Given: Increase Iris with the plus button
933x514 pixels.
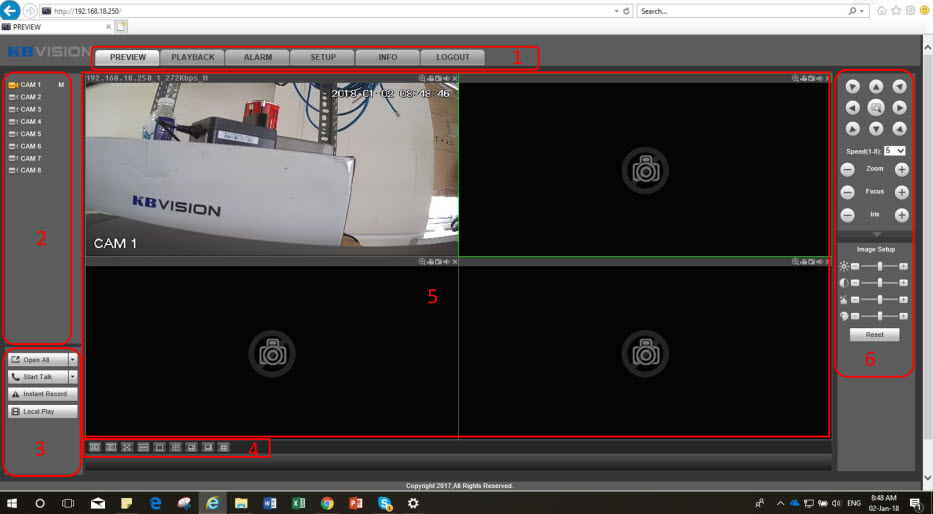Looking at the screenshot, I should coord(901,215).
